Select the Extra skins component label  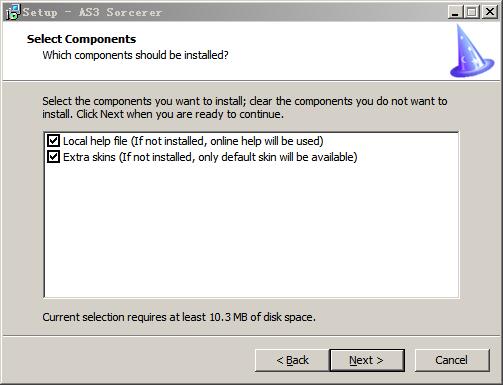tap(210, 157)
